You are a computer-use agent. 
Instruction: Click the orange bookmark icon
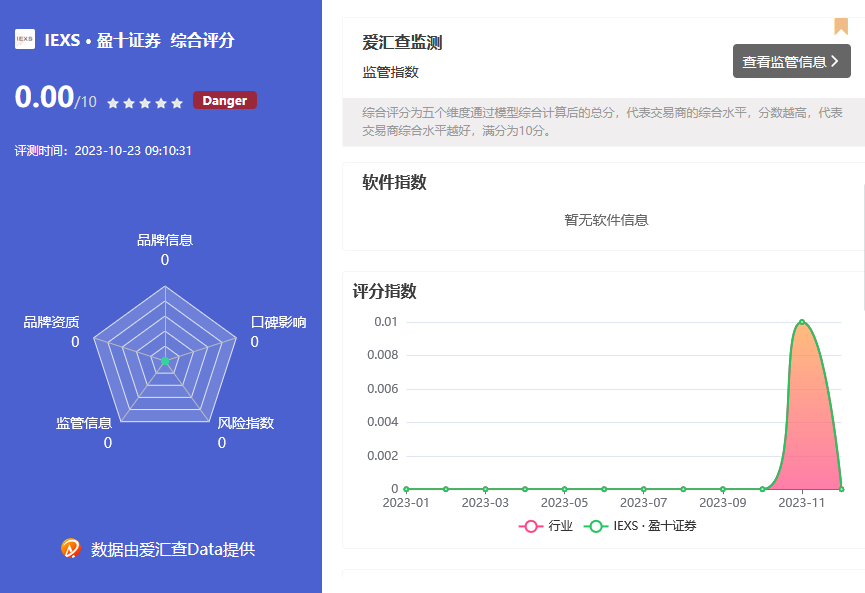point(841,26)
